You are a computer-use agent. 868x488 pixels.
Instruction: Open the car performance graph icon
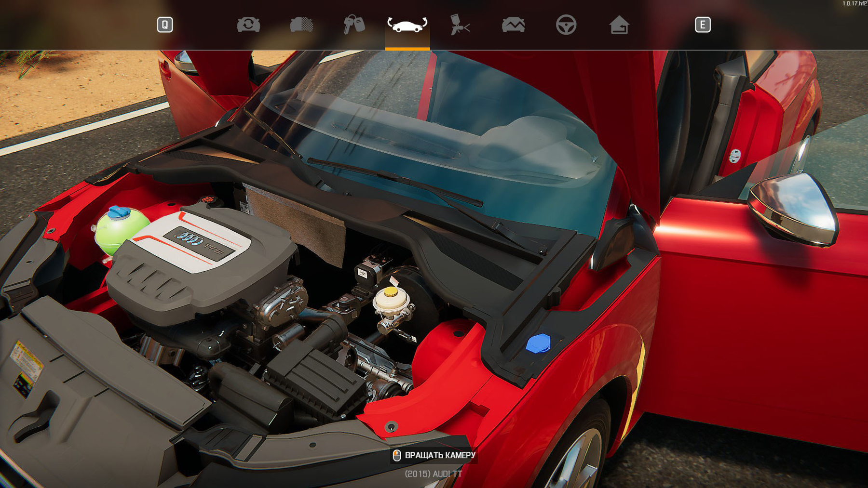tap(513, 25)
